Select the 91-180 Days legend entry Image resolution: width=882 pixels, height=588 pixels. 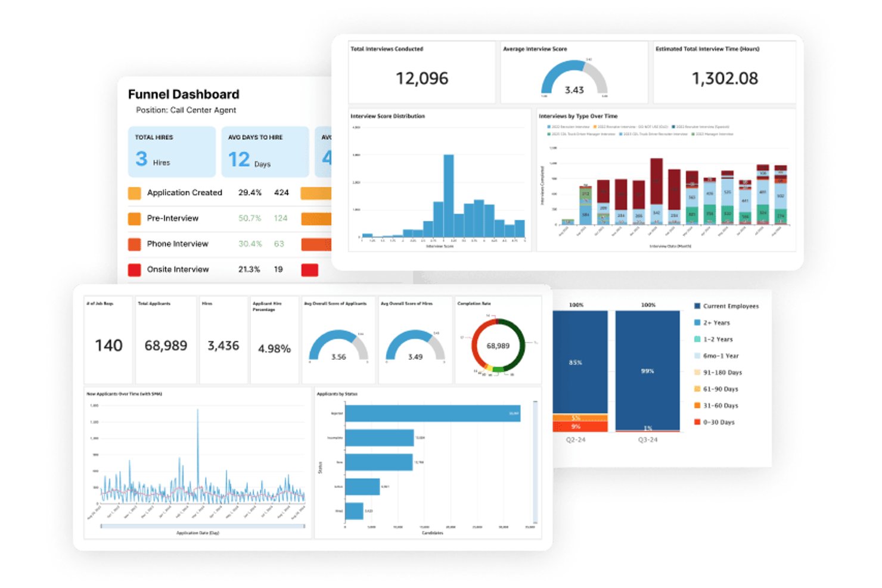point(718,373)
